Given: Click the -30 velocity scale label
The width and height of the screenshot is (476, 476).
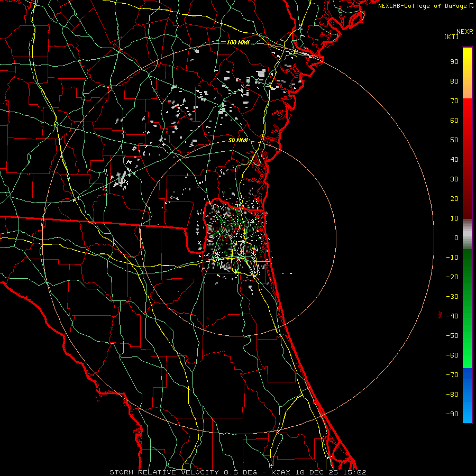Looking at the screenshot, I should tap(452, 297).
